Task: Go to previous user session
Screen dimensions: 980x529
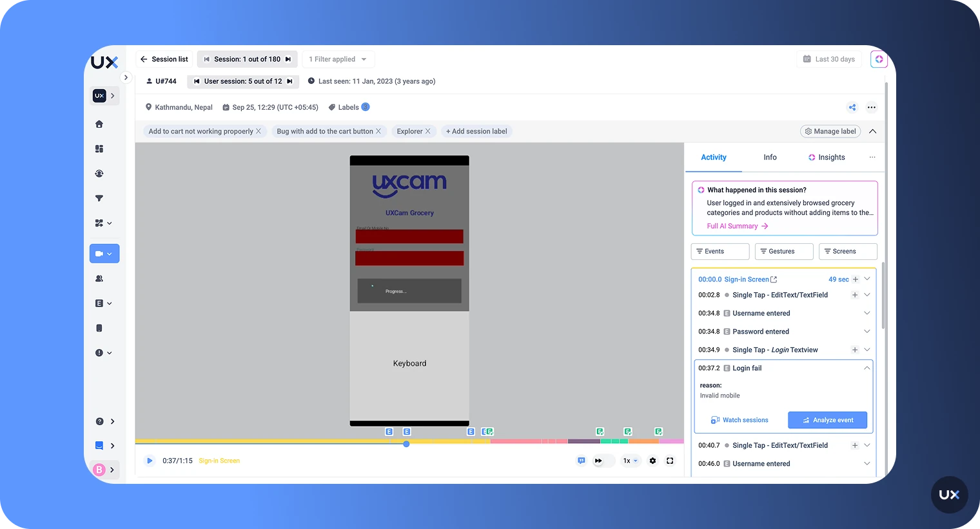Action: pyautogui.click(x=197, y=81)
